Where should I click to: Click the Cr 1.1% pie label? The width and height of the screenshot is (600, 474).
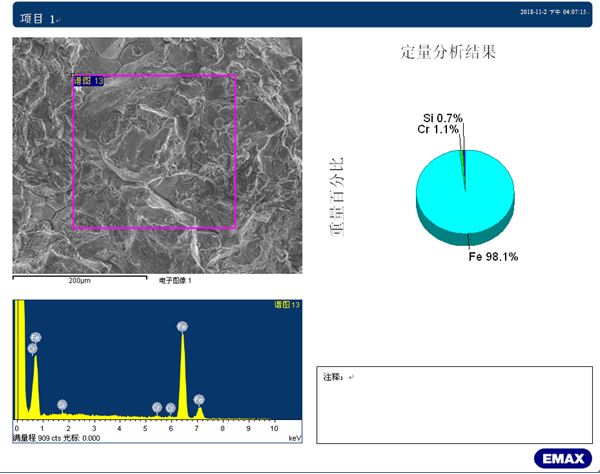click(437, 129)
